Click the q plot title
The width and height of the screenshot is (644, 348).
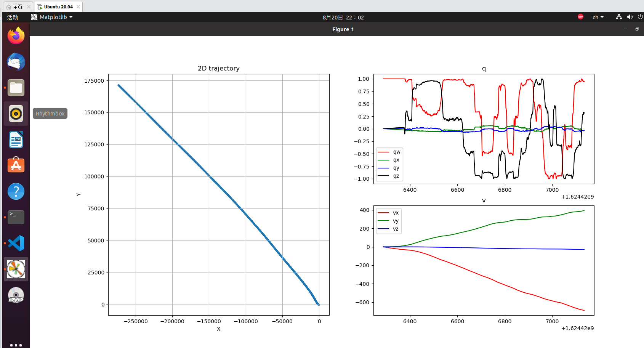pos(484,69)
